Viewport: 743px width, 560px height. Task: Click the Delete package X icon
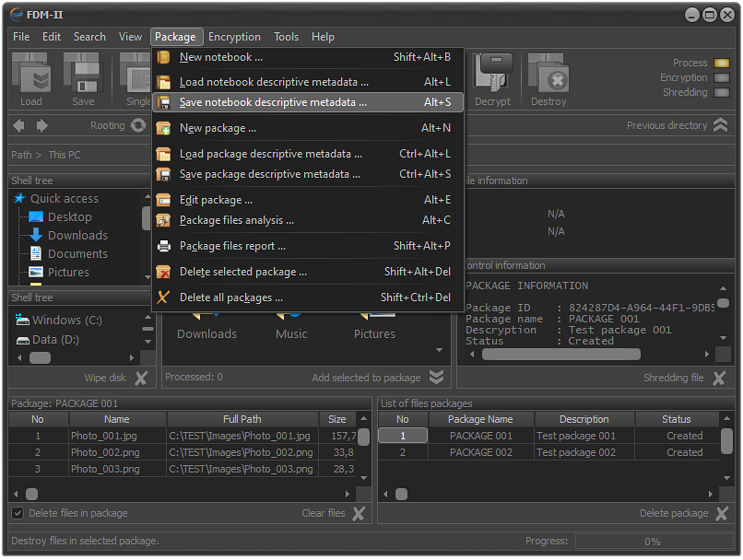(x=722, y=513)
